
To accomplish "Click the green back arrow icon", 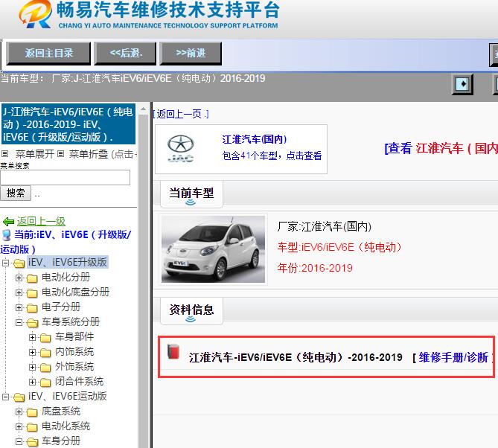I will 8,221.
